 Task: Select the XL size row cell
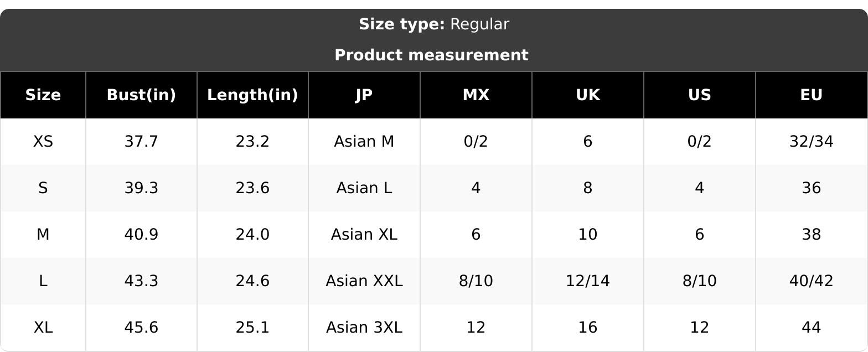pyautogui.click(x=43, y=328)
